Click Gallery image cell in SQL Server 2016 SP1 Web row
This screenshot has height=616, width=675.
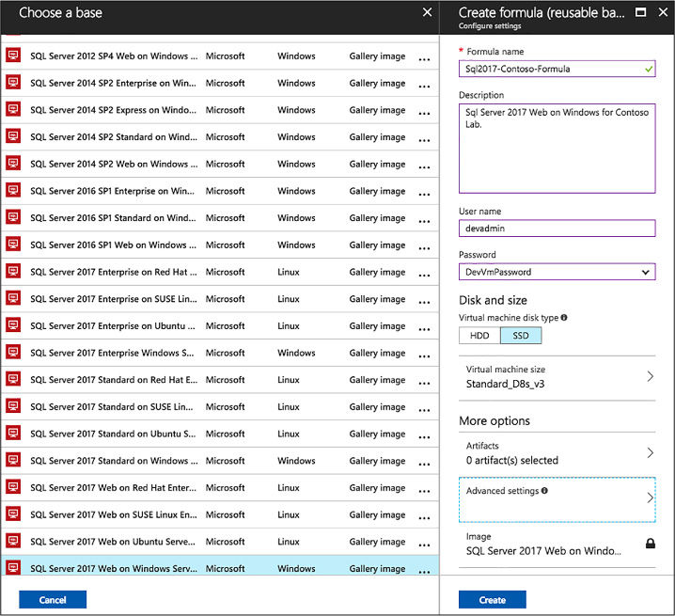(377, 245)
